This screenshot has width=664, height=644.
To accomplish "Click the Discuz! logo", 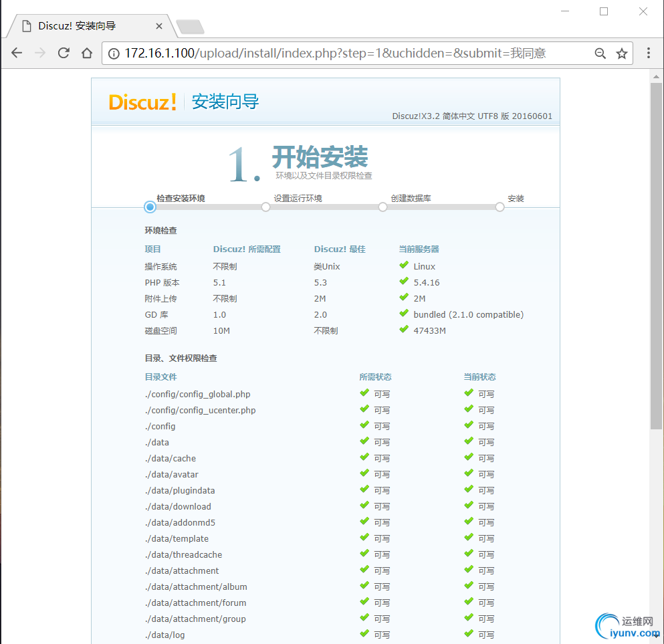I will tap(142, 102).
